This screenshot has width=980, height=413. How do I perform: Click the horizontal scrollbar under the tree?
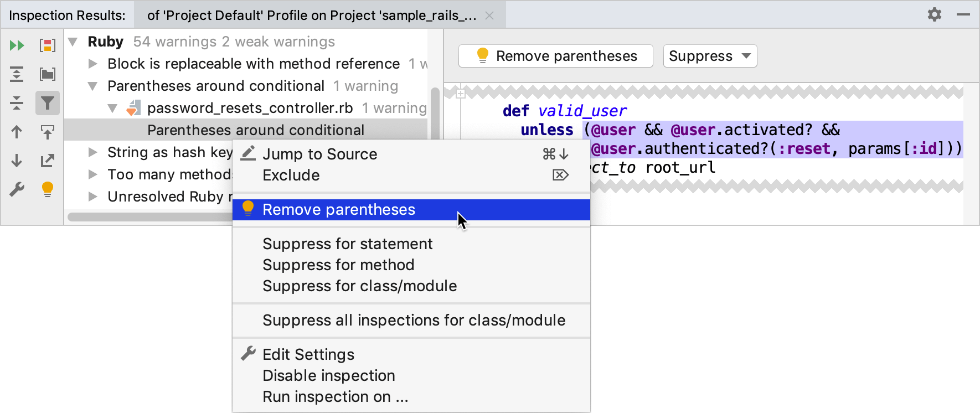point(149,217)
